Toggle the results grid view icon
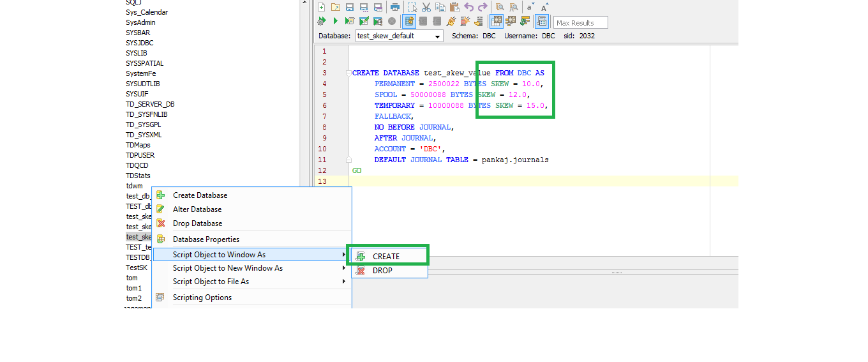 tap(497, 21)
